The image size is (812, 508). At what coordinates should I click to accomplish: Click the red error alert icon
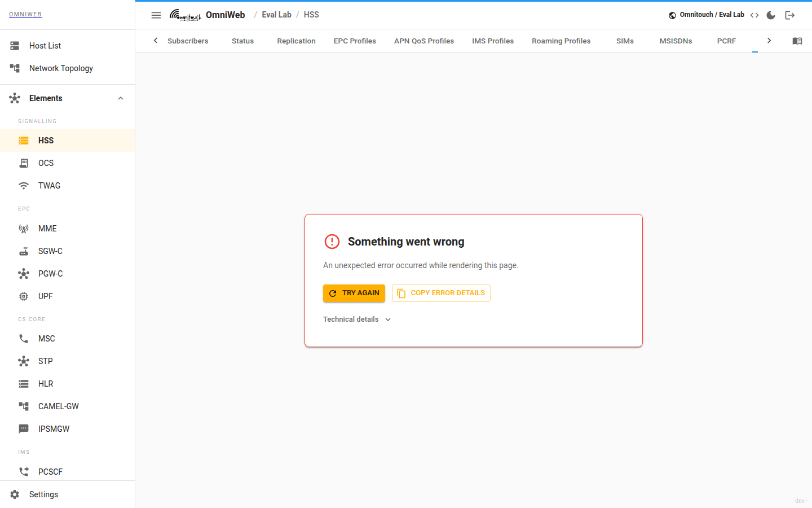pyautogui.click(x=332, y=242)
